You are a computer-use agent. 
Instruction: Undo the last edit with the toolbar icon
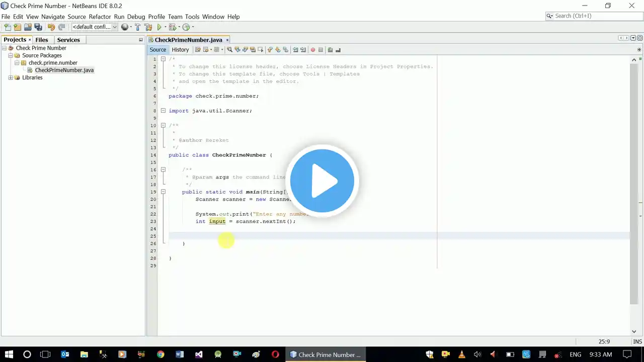coord(51,27)
